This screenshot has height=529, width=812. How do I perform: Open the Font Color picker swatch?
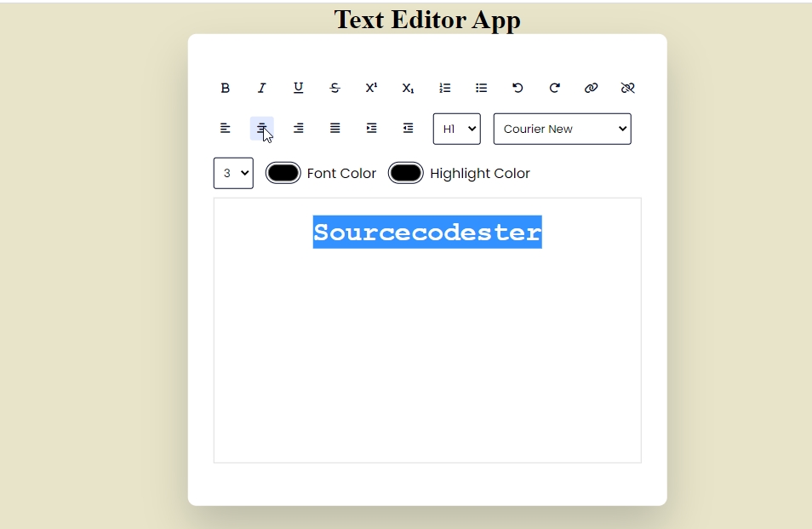point(283,173)
